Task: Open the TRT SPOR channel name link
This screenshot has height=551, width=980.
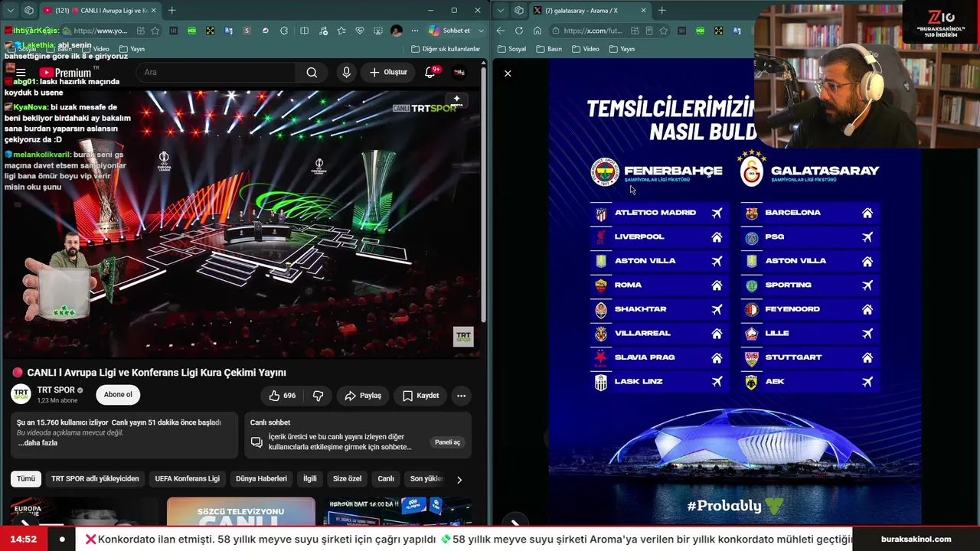Action: [56, 390]
